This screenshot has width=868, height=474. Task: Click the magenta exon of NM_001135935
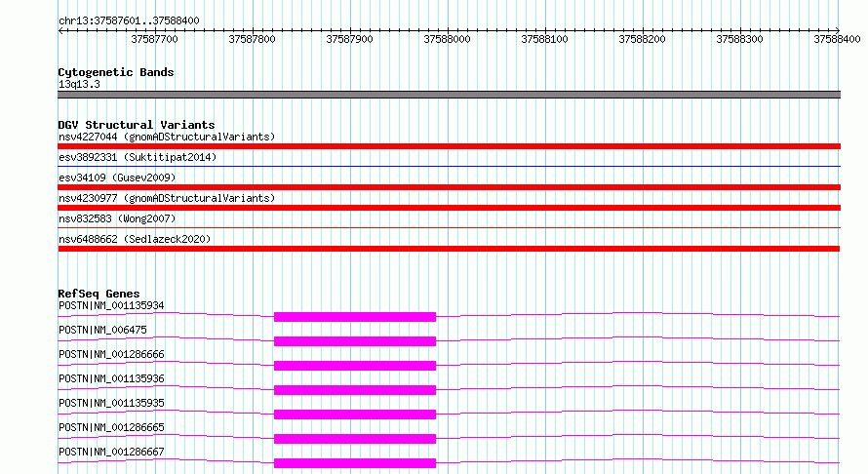pos(355,415)
